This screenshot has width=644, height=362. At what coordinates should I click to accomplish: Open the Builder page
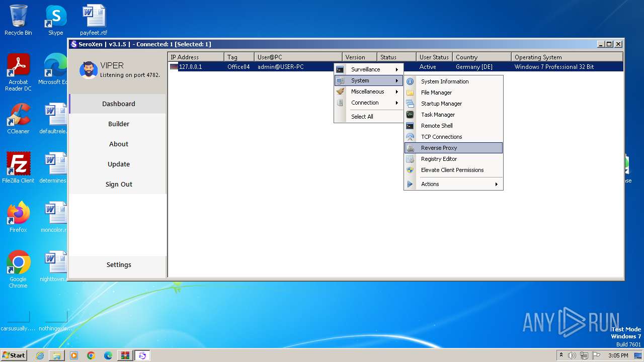pyautogui.click(x=118, y=124)
